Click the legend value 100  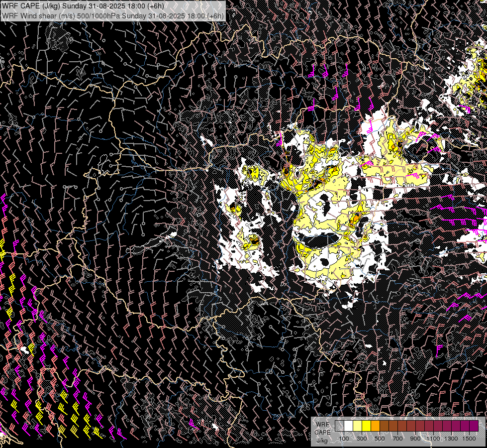[344, 439]
